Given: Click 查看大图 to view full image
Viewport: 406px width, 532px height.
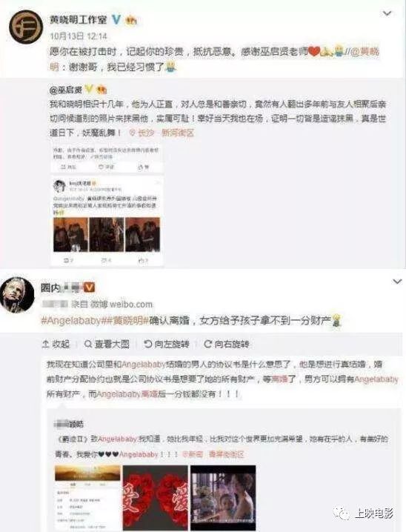Looking at the screenshot, I should (107, 344).
